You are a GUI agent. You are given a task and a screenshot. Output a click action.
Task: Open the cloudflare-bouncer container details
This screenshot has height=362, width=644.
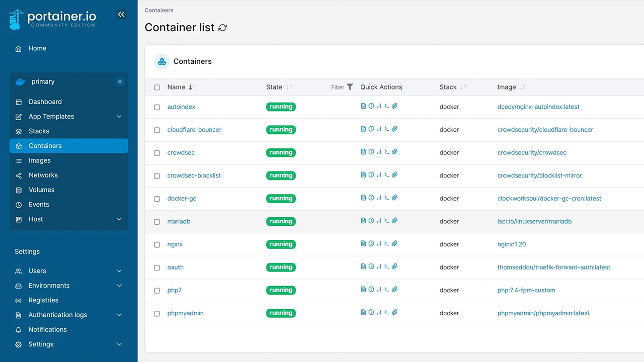(194, 129)
